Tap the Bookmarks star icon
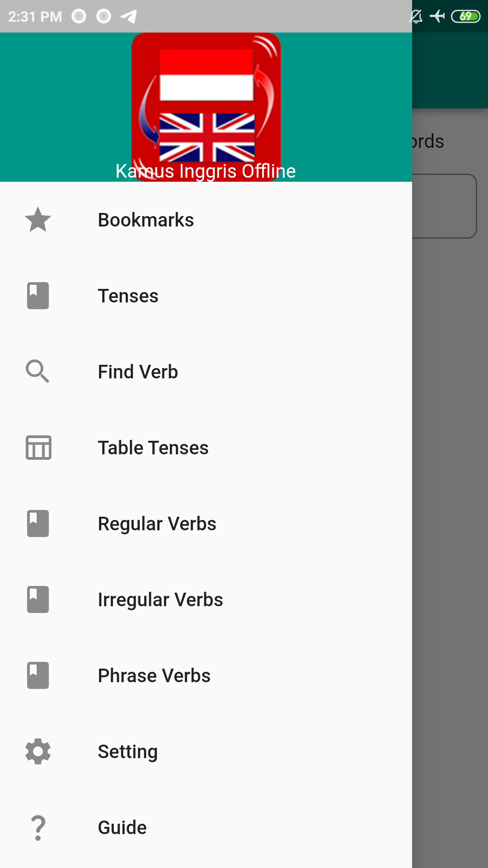The image size is (488, 868). tap(38, 220)
